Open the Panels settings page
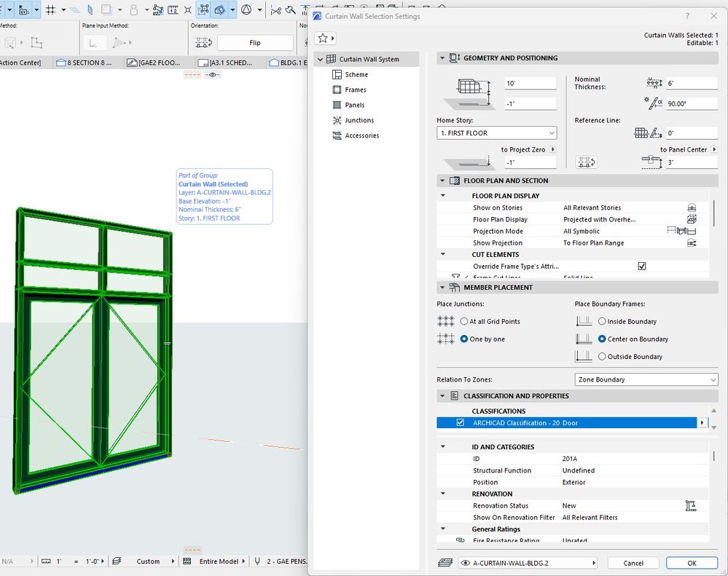Viewport: 728px width, 576px height. pyautogui.click(x=355, y=105)
